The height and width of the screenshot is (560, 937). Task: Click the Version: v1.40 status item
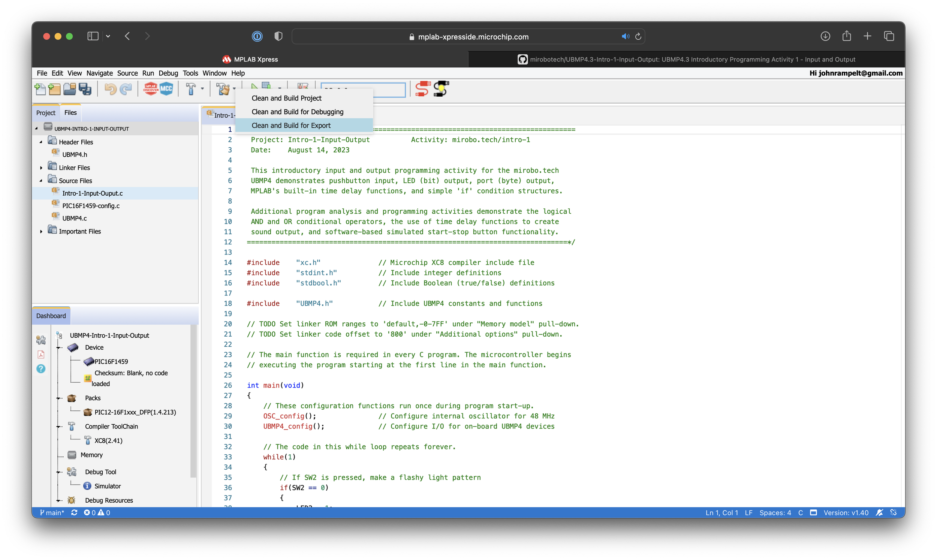[846, 512]
